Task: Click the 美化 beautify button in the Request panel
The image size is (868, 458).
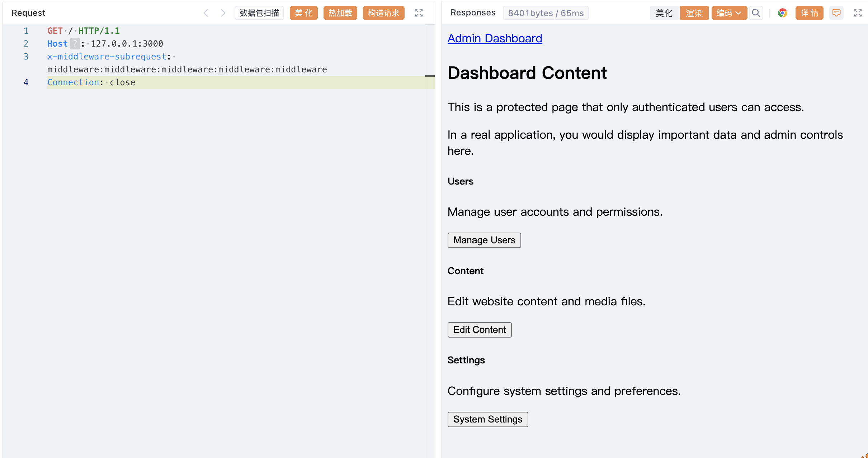Action: 303,13
